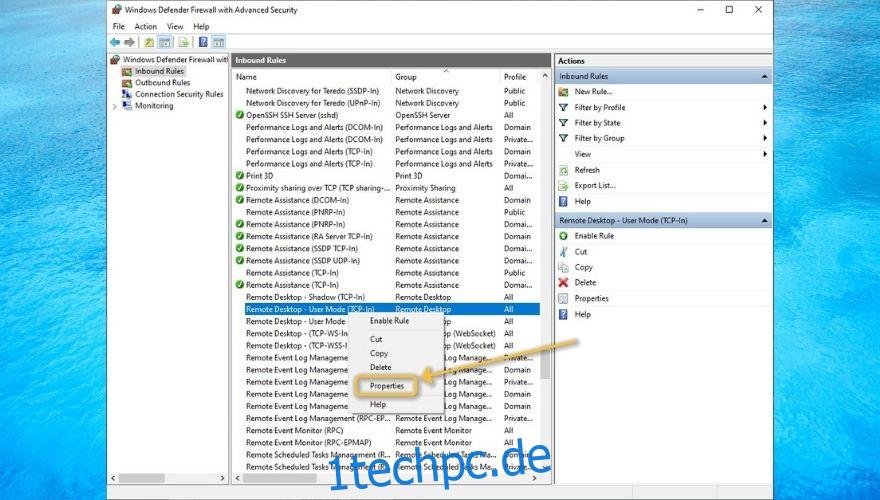
Task: Click Cut in Actions pane
Action: (x=581, y=252)
